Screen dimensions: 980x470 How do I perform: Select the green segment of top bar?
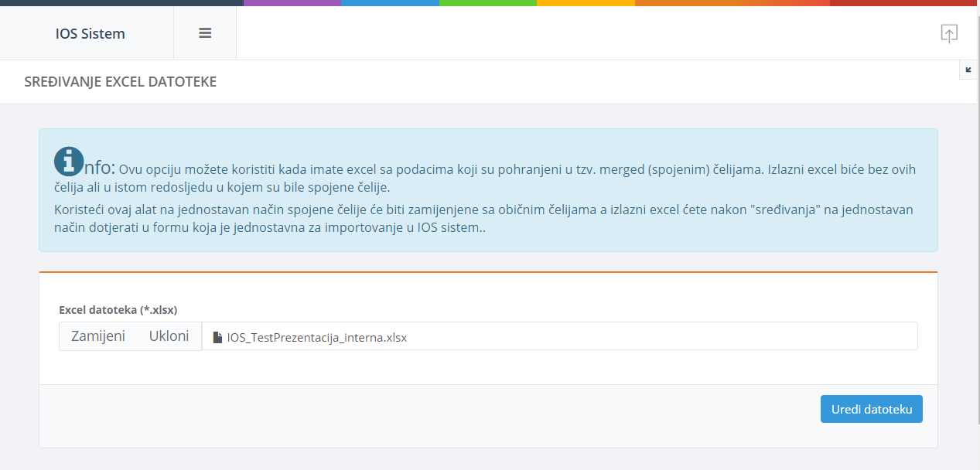click(487, 3)
